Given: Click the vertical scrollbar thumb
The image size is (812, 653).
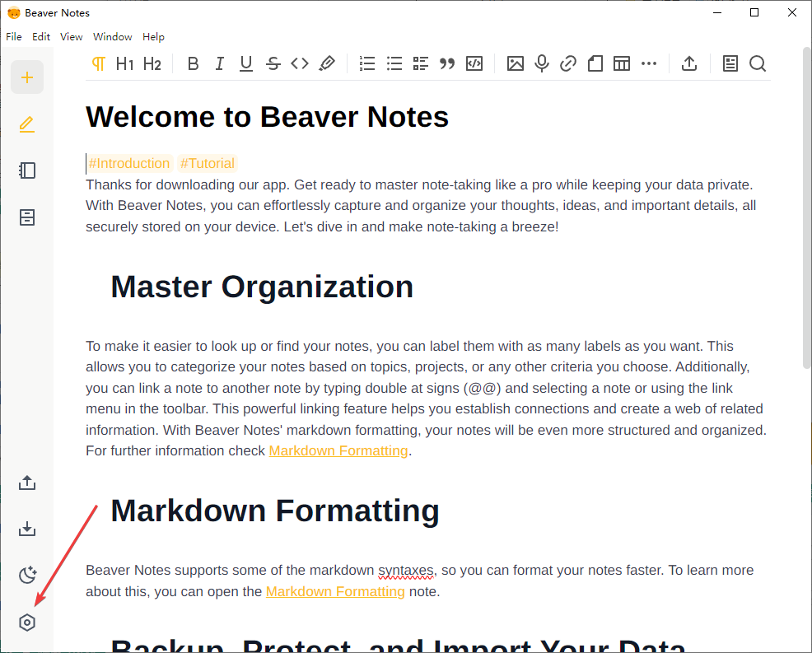Looking at the screenshot, I should click(x=806, y=208).
